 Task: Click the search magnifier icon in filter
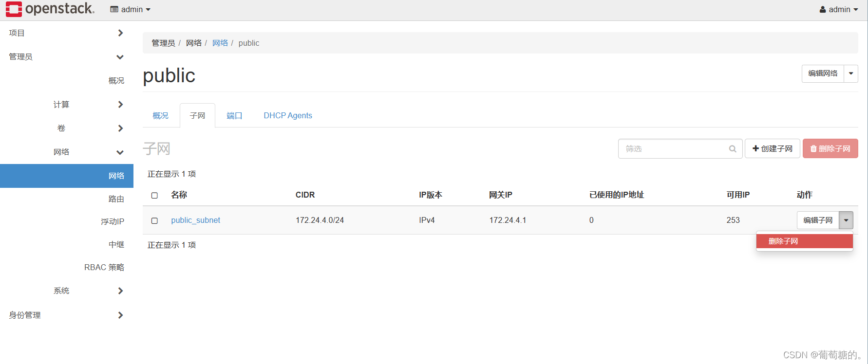click(x=732, y=149)
